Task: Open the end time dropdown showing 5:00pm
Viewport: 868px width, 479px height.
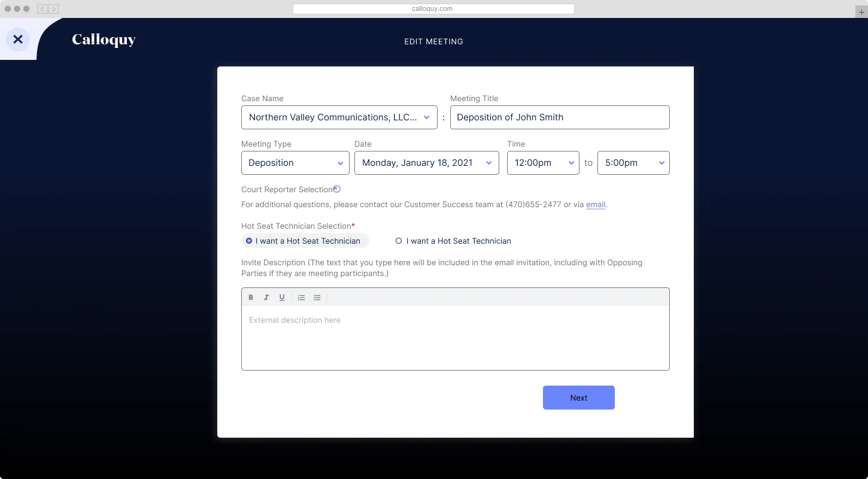Action: pyautogui.click(x=633, y=163)
